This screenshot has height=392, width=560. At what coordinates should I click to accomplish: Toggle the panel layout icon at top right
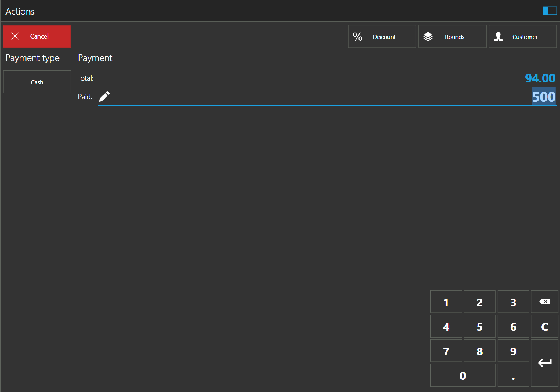tap(550, 11)
